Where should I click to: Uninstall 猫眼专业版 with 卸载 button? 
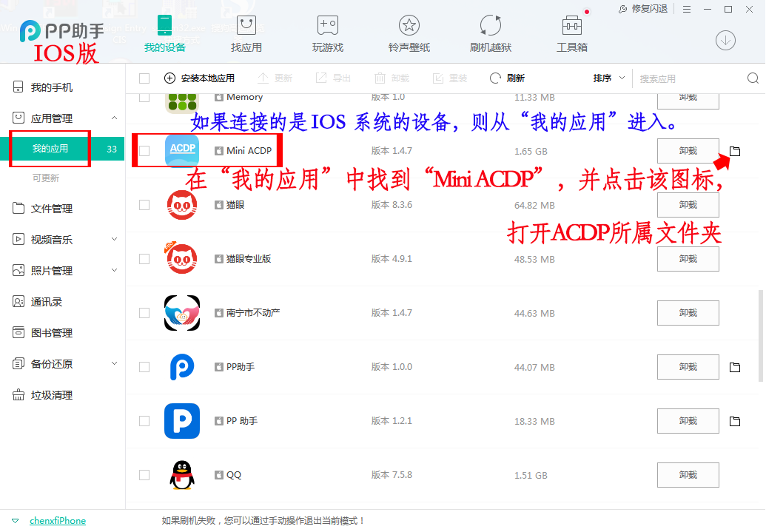tap(688, 259)
